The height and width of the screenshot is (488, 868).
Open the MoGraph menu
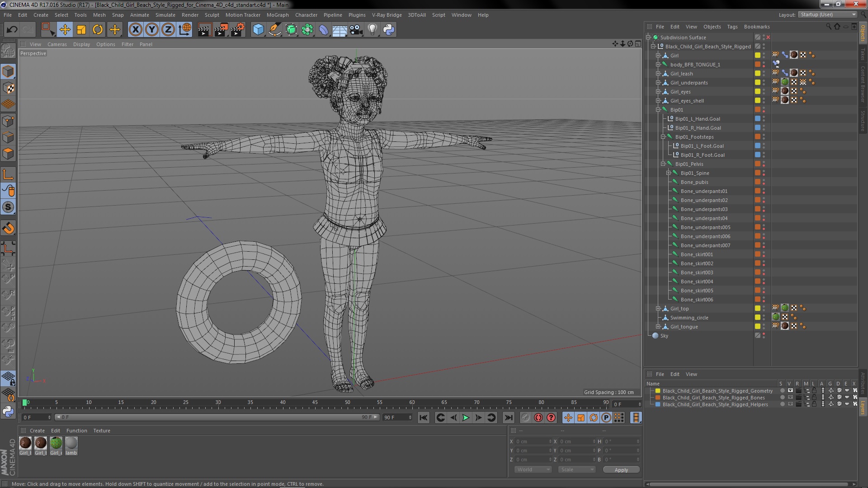point(278,15)
